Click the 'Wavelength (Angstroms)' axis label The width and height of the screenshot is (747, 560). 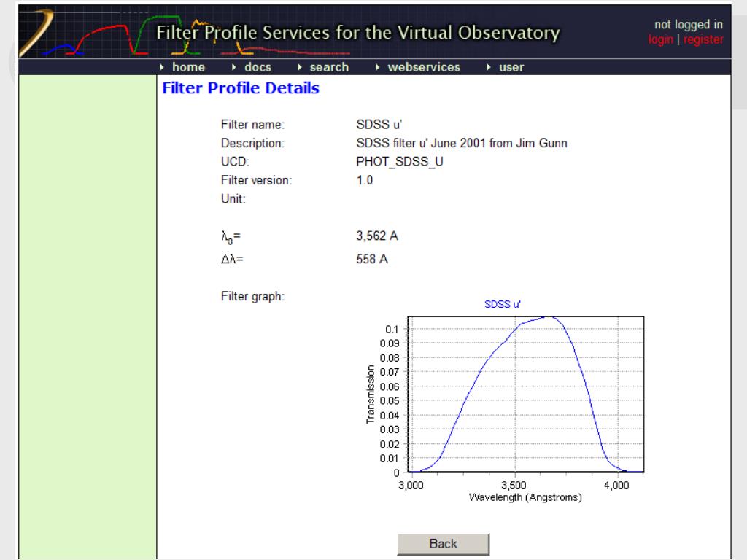coord(525,497)
